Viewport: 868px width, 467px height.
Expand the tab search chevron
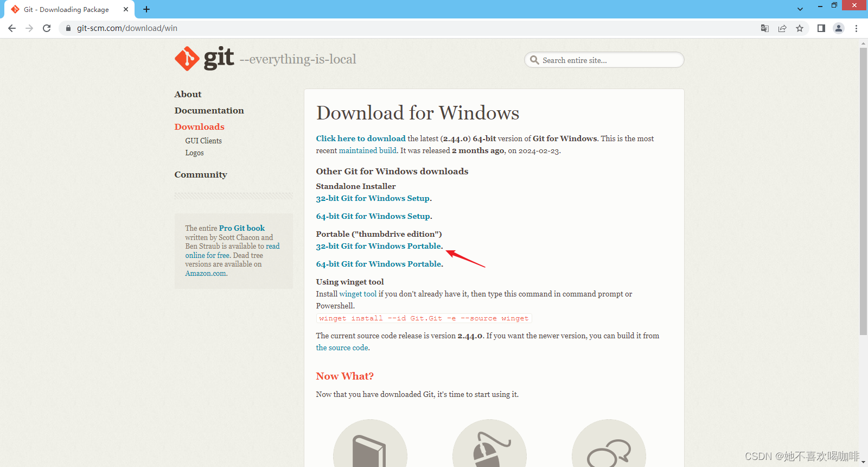pos(800,9)
